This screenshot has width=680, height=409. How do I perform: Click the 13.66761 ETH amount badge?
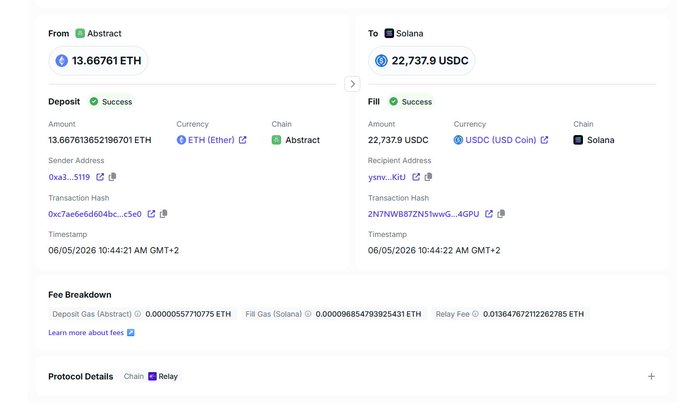point(98,60)
